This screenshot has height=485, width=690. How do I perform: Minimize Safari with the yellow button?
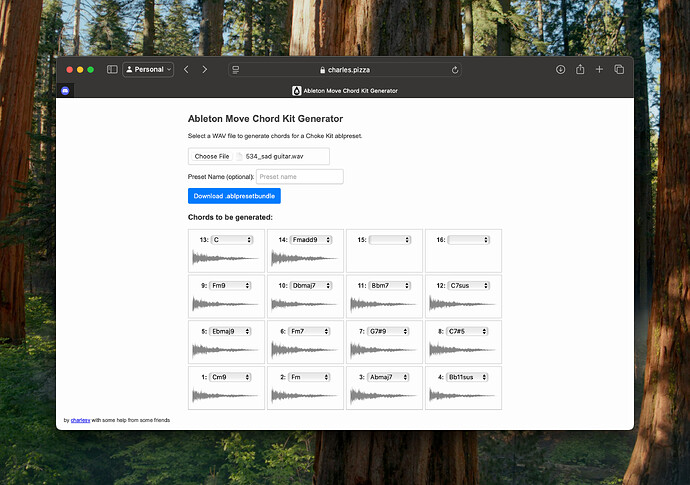click(80, 70)
